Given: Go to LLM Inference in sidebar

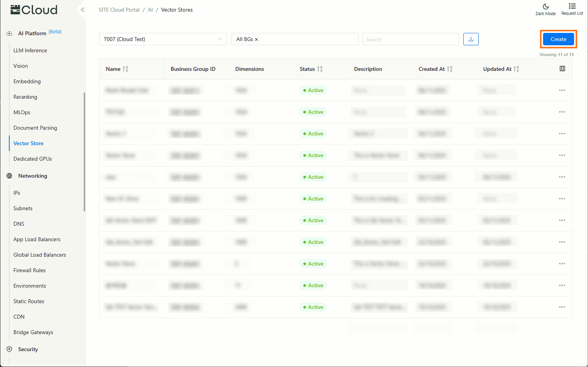Looking at the screenshot, I should point(30,50).
